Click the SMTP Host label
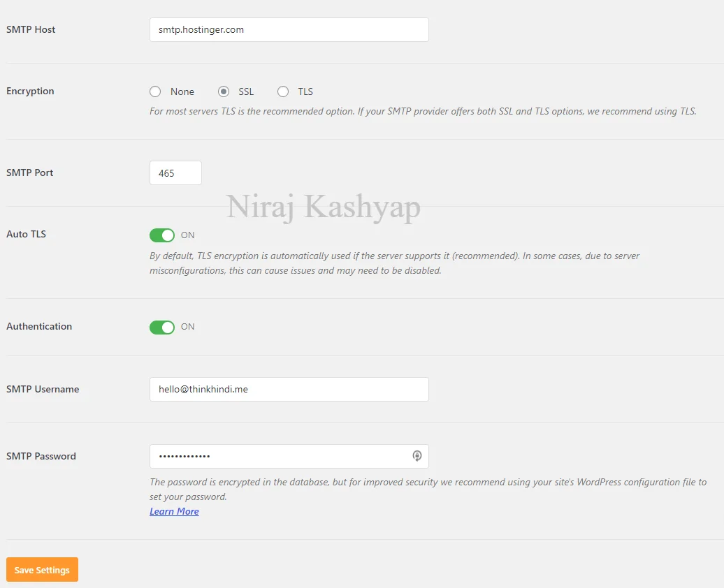Image resolution: width=724 pixels, height=588 pixels. pos(31,29)
